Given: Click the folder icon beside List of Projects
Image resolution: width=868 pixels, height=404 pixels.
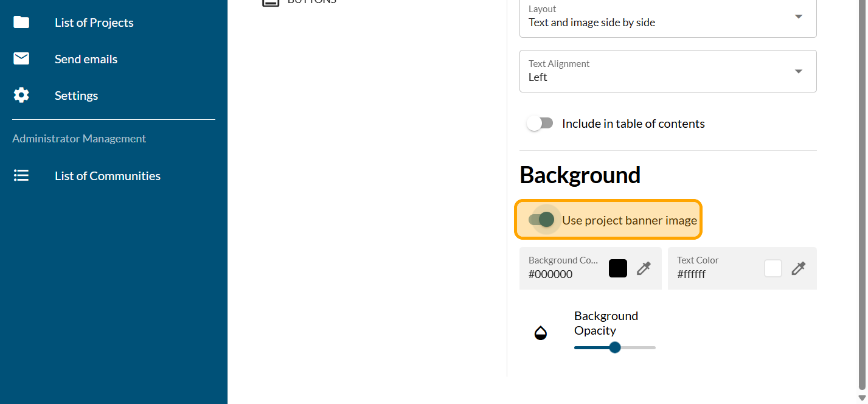Looking at the screenshot, I should click(21, 23).
